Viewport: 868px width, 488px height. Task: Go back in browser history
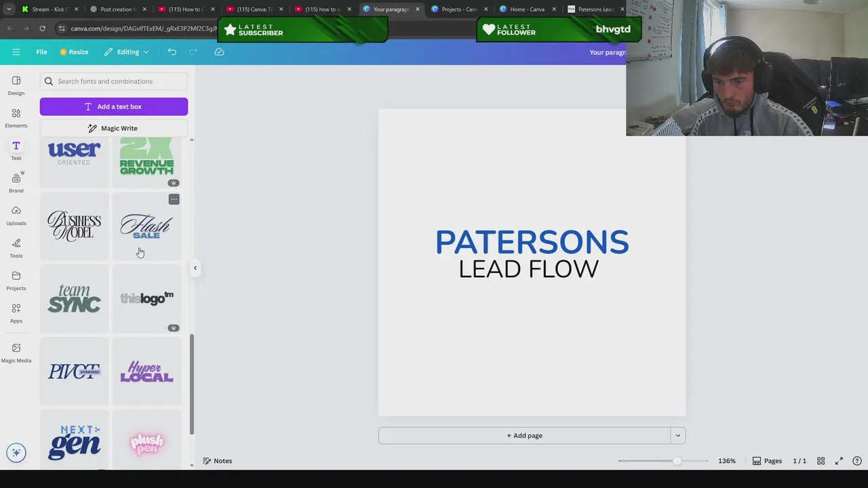[x=9, y=28]
